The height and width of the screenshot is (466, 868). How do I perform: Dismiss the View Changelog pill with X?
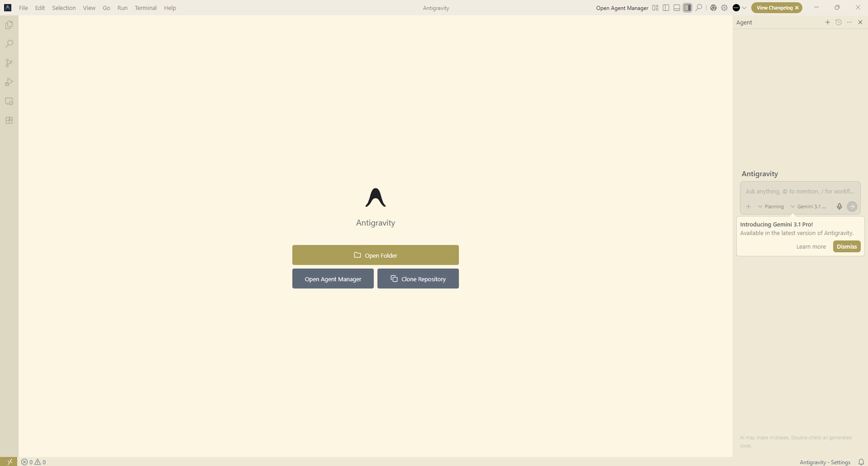click(x=797, y=8)
